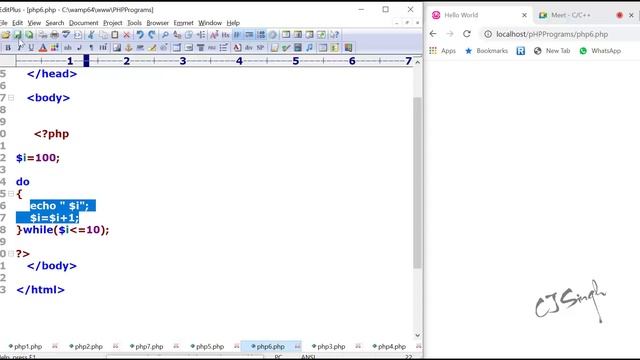Image resolution: width=640 pixels, height=360 pixels.
Task: Click the Cut scissors toolbar icon
Action: point(91,35)
